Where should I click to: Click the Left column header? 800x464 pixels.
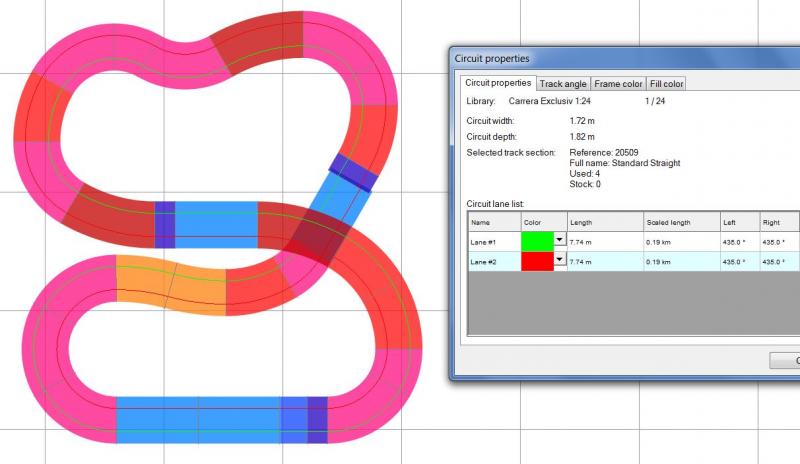coord(738,222)
